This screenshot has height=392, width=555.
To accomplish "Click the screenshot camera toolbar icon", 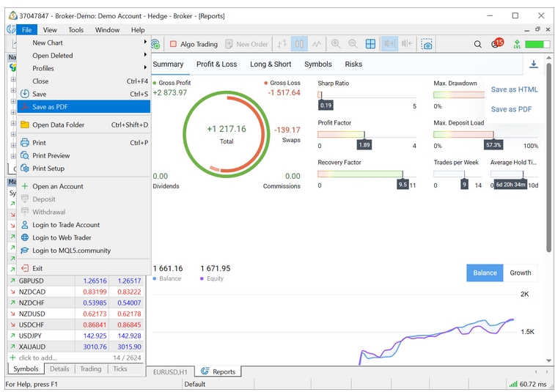I will pos(427,45).
